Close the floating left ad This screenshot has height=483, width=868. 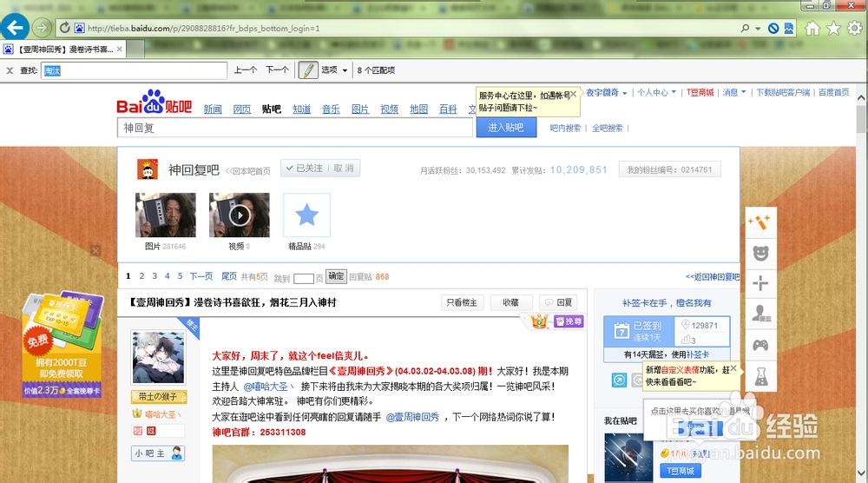pos(95,250)
